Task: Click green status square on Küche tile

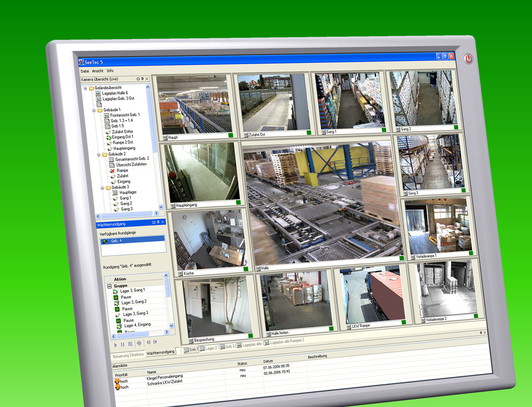Action: [246, 268]
